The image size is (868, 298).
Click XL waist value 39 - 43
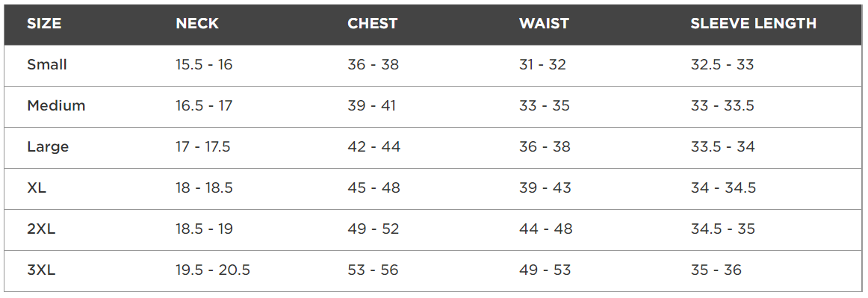545,188
